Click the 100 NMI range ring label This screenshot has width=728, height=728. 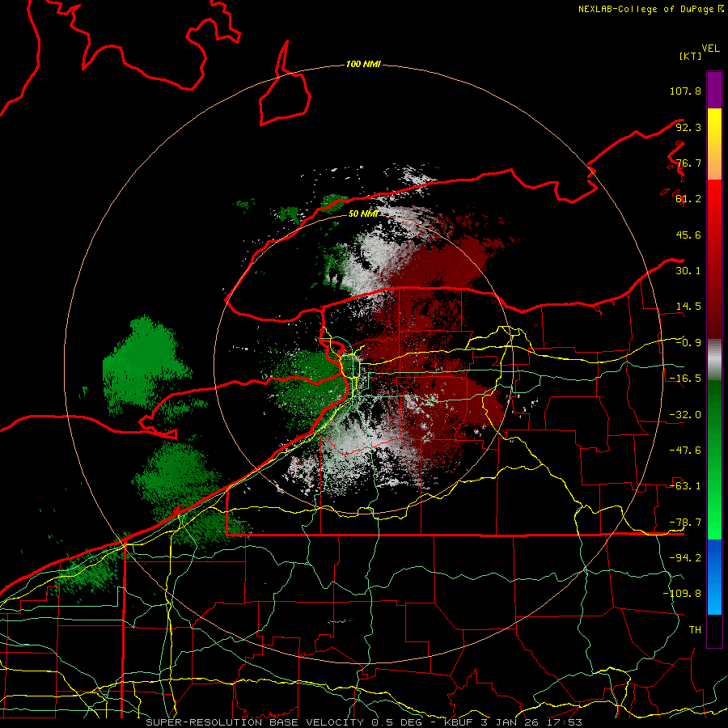tap(363, 64)
